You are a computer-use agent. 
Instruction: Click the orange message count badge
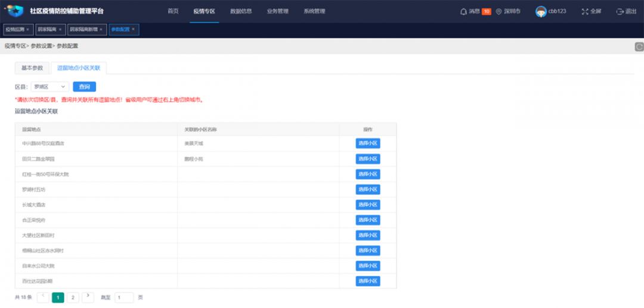487,11
